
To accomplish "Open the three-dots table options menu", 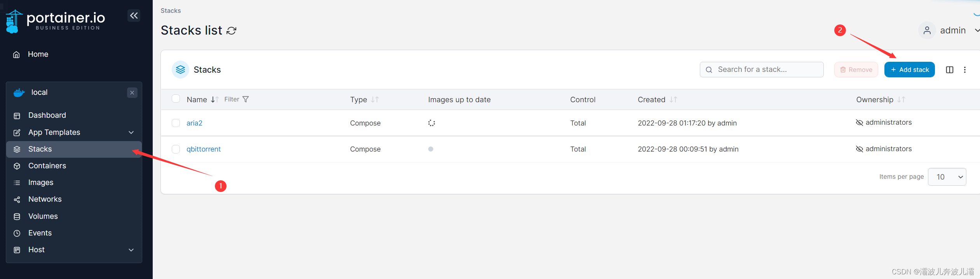I will pyautogui.click(x=965, y=70).
